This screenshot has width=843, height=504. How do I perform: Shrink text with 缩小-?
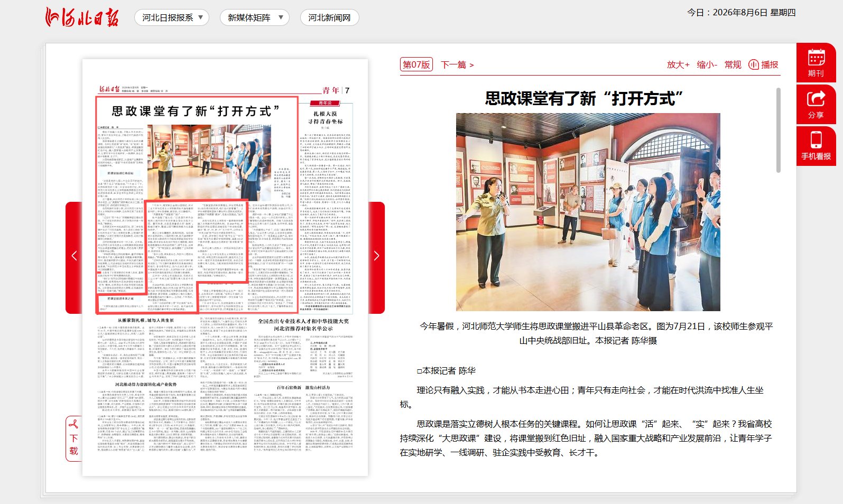707,64
